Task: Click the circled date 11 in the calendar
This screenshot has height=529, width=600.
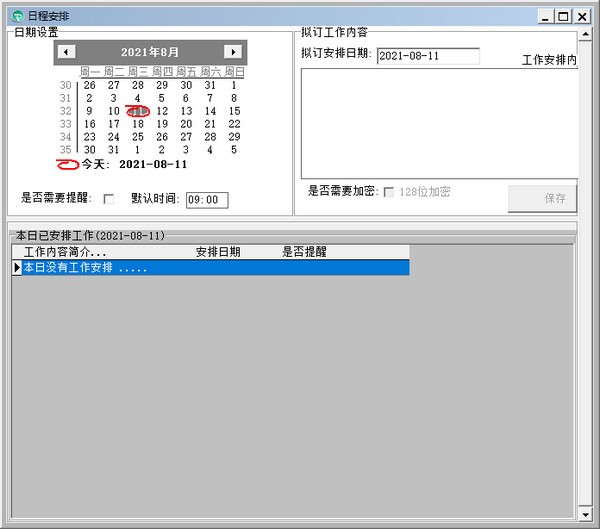Action: (138, 111)
